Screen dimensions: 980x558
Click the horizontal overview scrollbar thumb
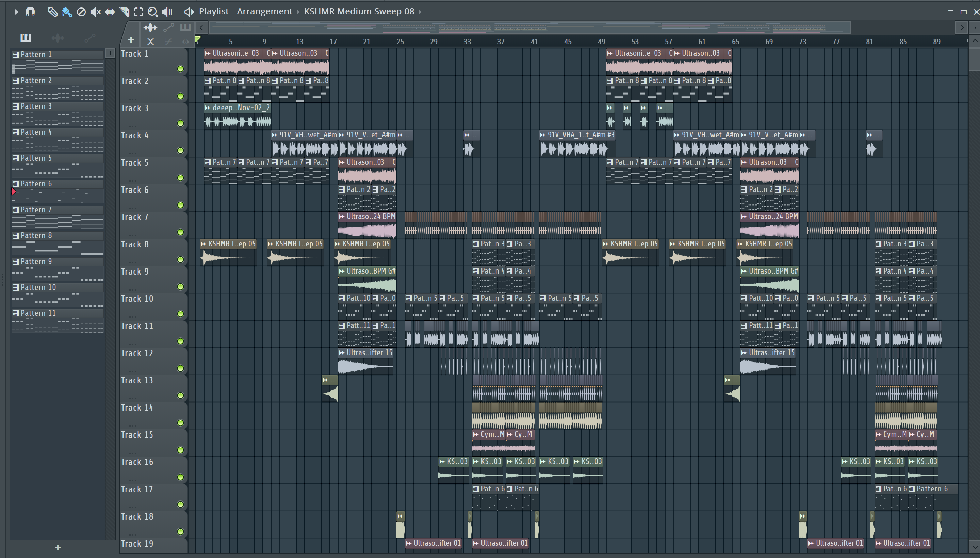pyautogui.click(x=529, y=28)
